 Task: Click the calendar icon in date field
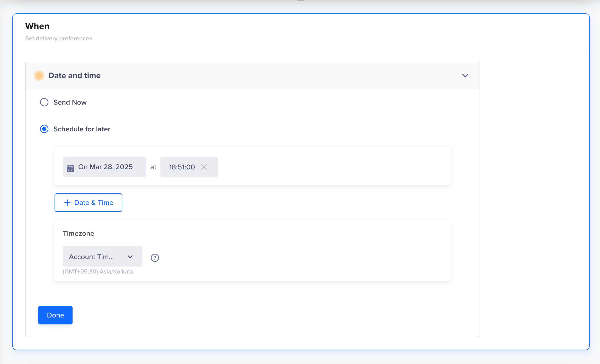(70, 168)
